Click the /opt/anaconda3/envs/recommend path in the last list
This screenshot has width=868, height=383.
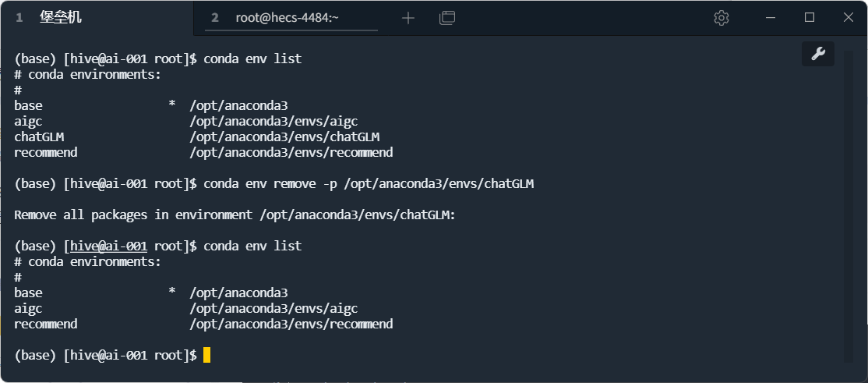pos(291,324)
